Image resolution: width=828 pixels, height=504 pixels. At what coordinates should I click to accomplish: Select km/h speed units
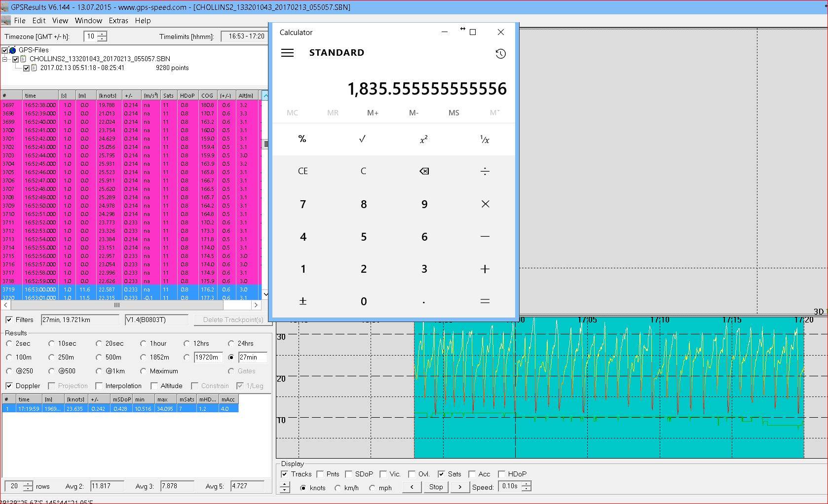coord(338,488)
